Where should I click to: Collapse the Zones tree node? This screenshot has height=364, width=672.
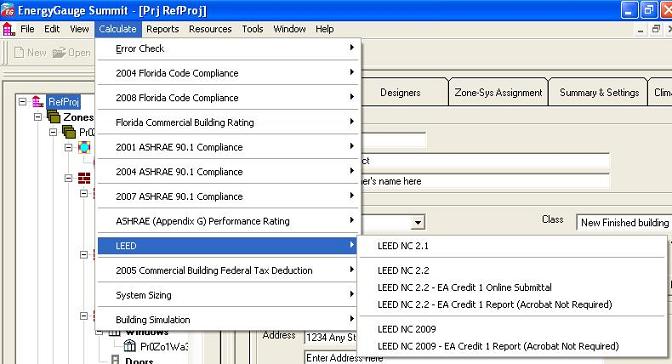pos(38,117)
